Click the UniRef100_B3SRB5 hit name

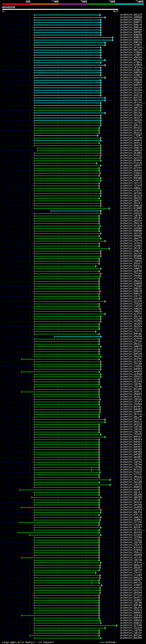(x=131, y=208)
